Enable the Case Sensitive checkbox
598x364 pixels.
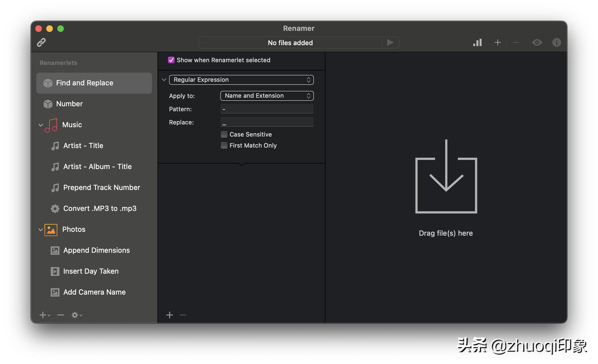224,134
